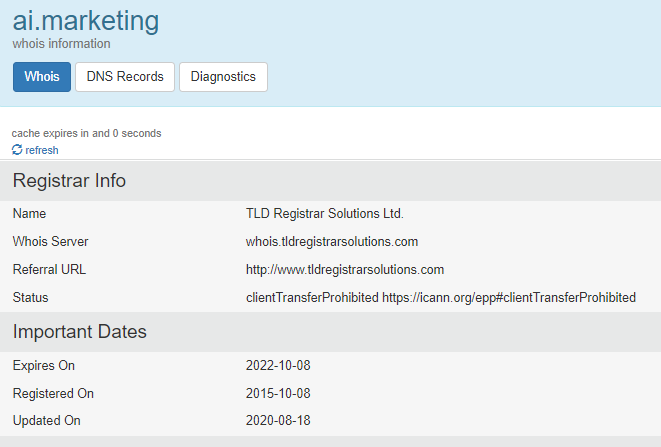Click the cache expires notice text
Viewport: 661px width, 447px height.
pyautogui.click(x=86, y=133)
